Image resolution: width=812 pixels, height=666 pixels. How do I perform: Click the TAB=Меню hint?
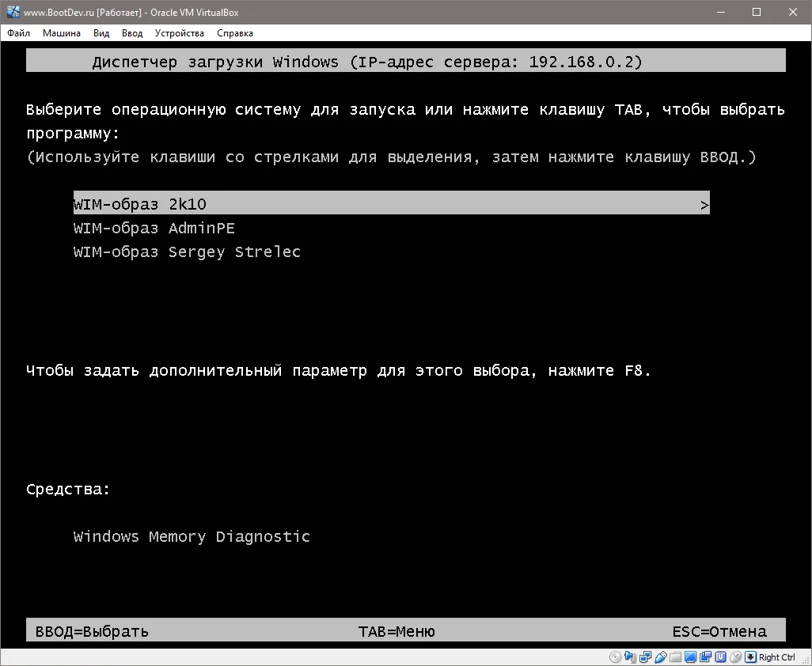[397, 632]
